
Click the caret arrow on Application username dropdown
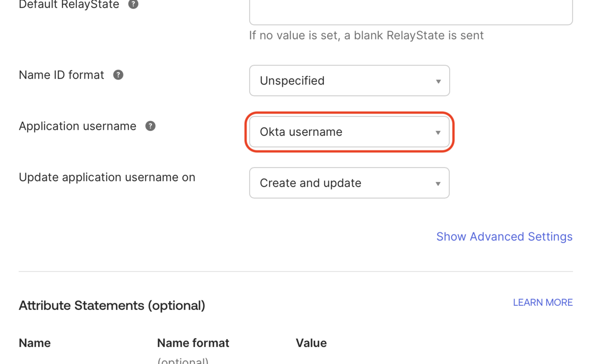click(x=438, y=132)
